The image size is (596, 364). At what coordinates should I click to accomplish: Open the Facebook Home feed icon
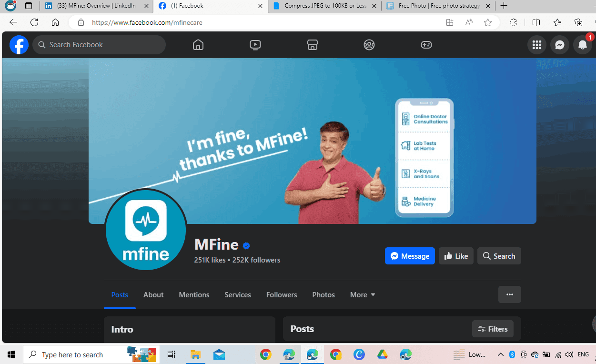[198, 45]
